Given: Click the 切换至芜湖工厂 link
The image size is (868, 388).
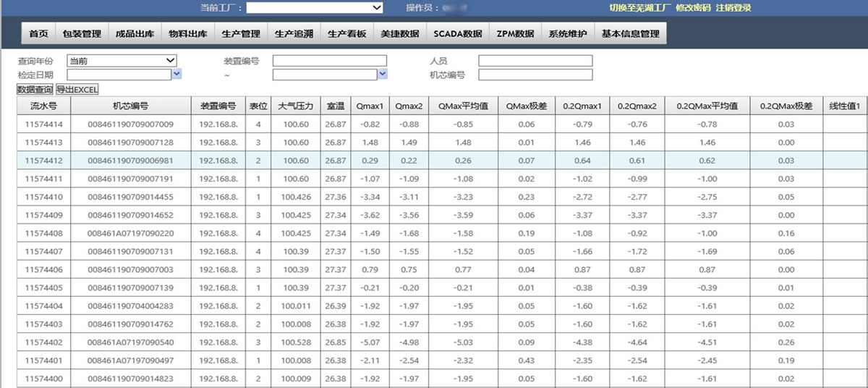Looking at the screenshot, I should 641,8.
